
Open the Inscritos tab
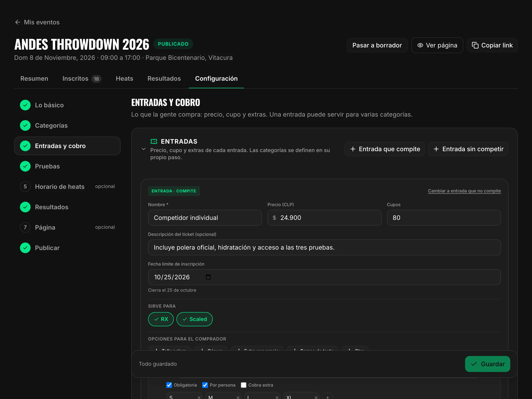point(82,78)
